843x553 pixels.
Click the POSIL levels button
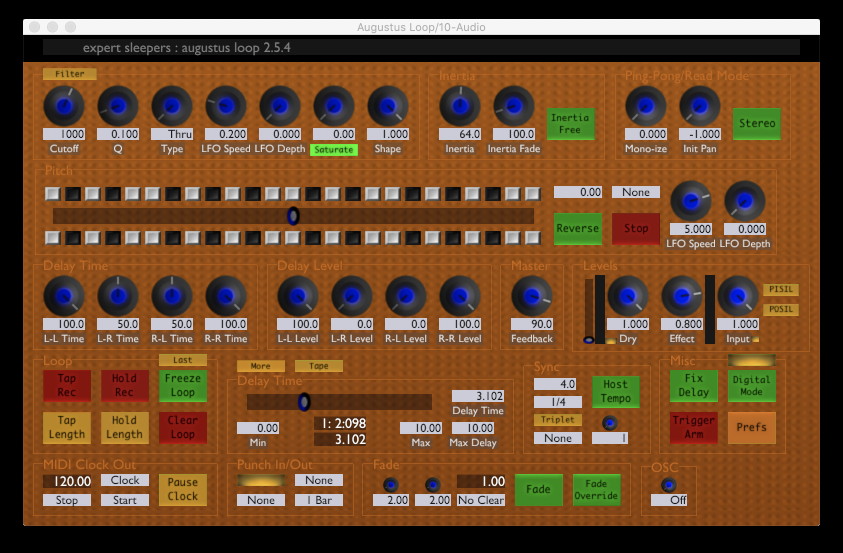[x=781, y=310]
